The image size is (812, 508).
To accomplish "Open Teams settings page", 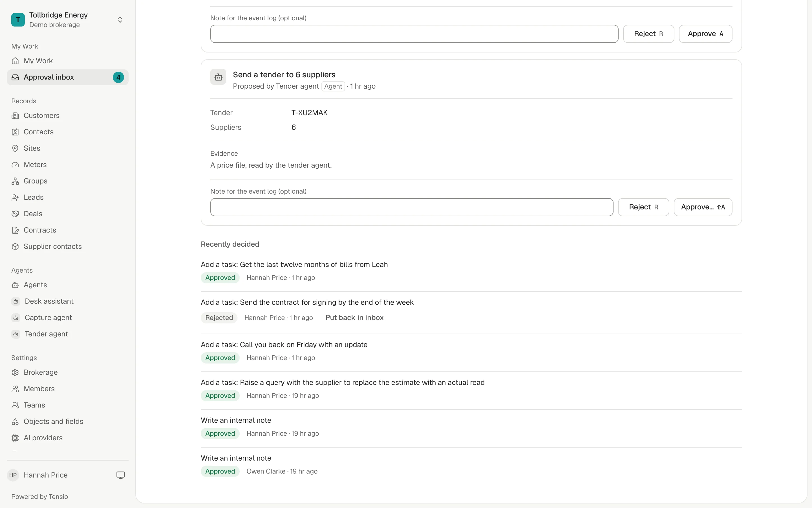I will tap(67, 405).
